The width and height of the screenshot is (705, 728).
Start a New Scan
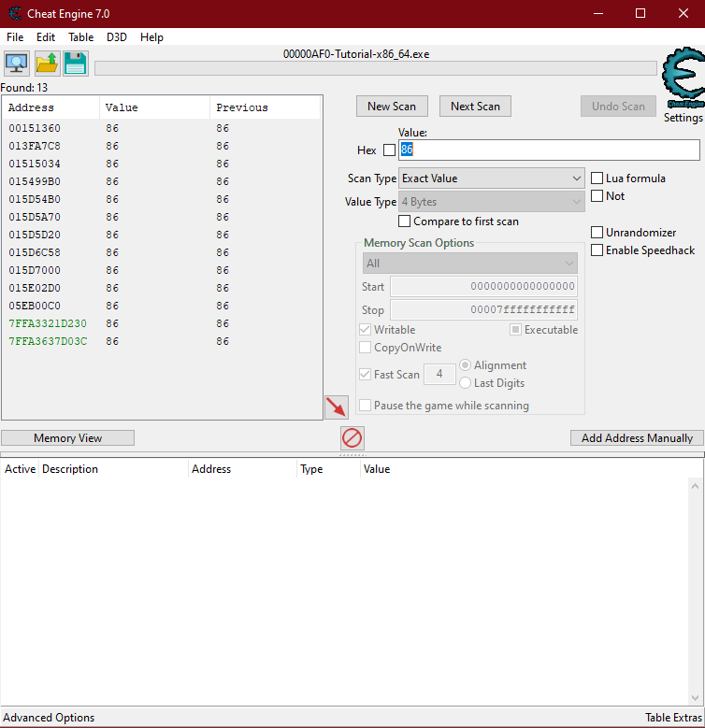pos(392,107)
